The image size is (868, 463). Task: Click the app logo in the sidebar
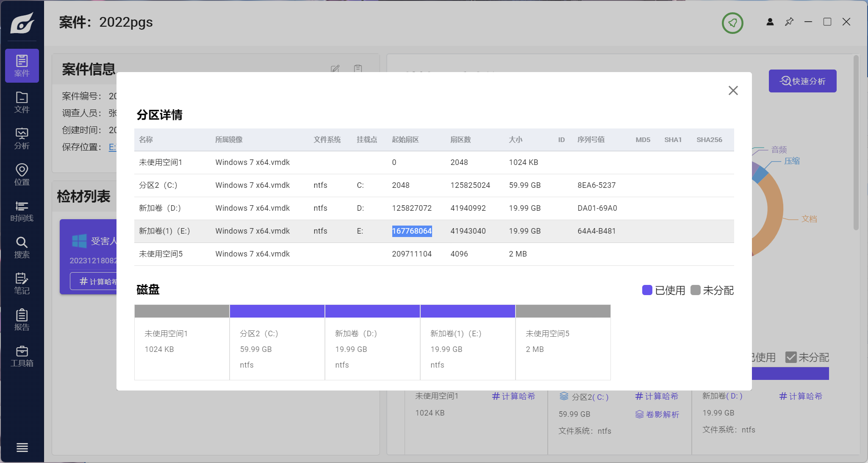click(x=22, y=23)
